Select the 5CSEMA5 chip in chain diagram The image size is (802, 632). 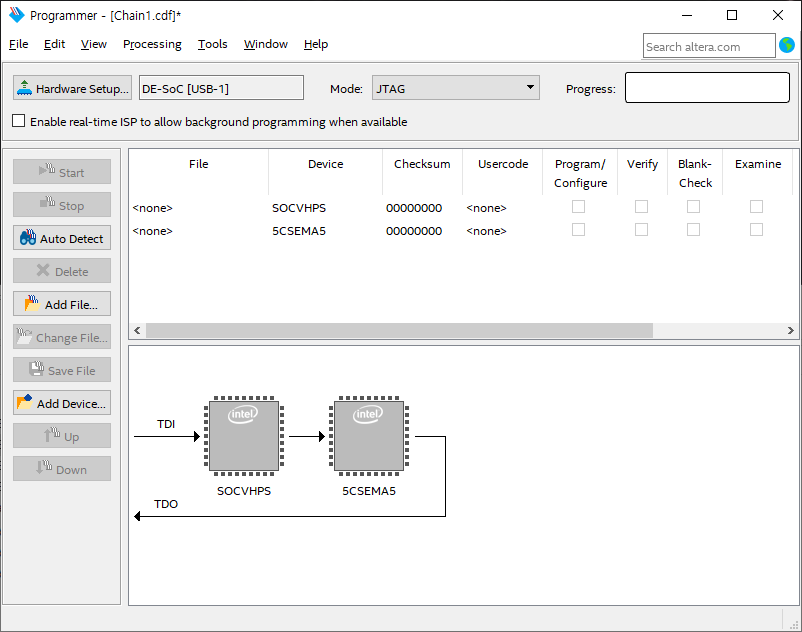[369, 436]
